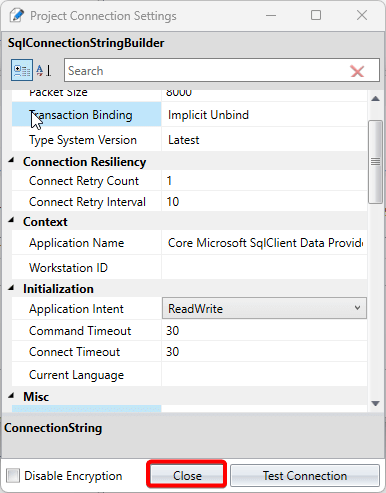The width and height of the screenshot is (386, 493).
Task: Sort properties alphabetically
Action: [44, 70]
